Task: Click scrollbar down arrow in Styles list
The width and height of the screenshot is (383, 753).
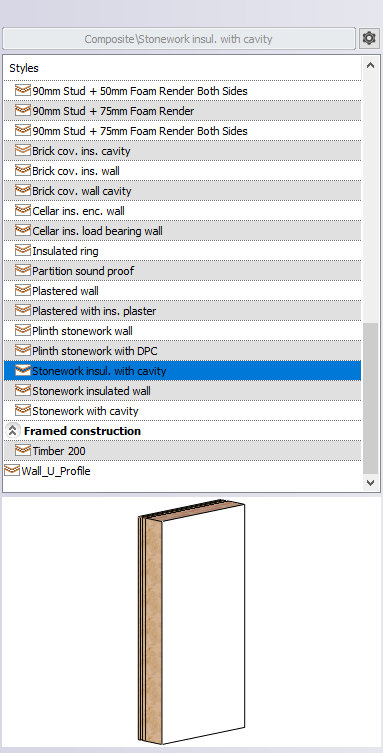Action: (370, 483)
